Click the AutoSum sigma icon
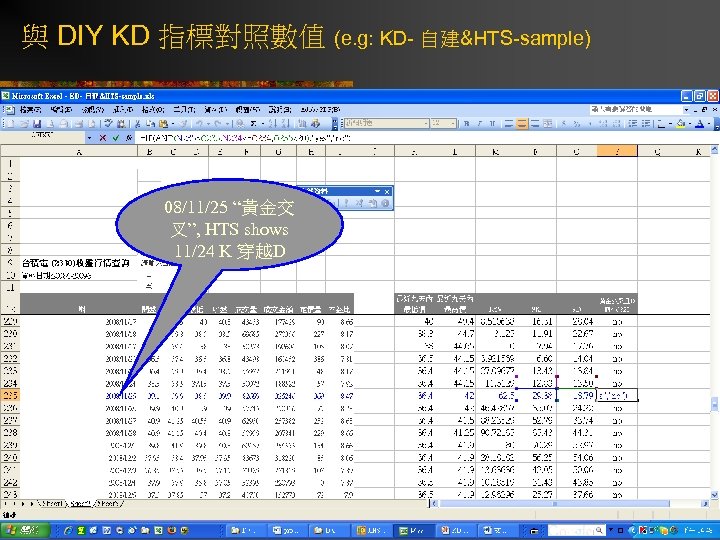 (253, 124)
